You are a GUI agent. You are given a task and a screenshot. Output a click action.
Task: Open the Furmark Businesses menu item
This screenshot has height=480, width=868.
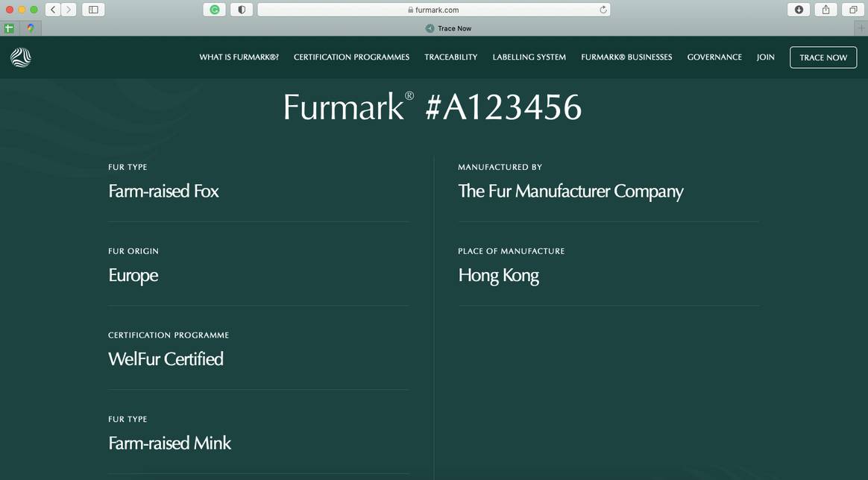626,57
